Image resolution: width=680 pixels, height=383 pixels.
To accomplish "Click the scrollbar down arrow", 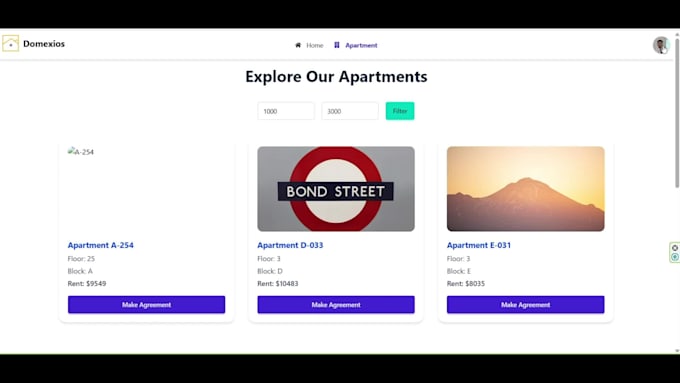I will pos(677,350).
